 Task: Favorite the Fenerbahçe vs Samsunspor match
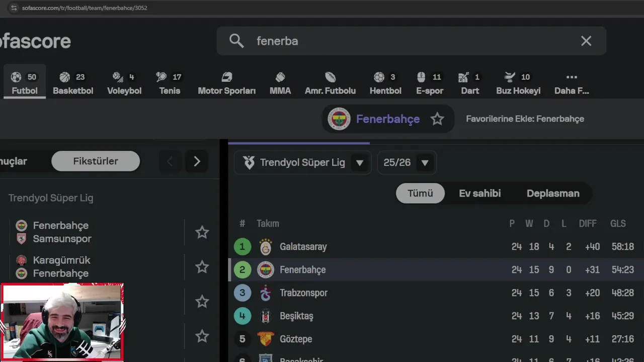click(x=202, y=232)
